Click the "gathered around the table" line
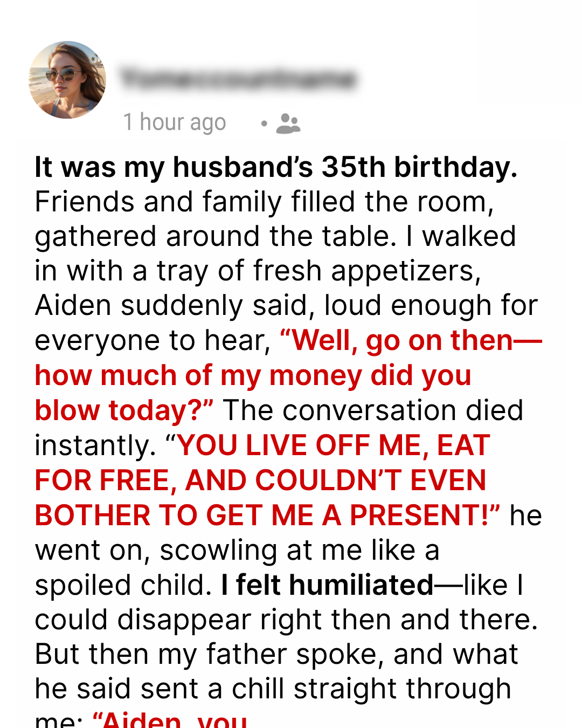582x728 pixels. click(216, 237)
